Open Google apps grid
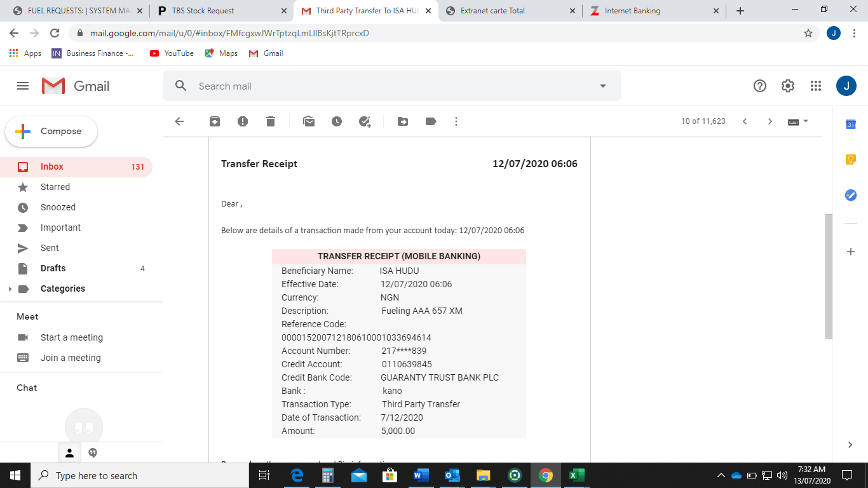This screenshot has width=868, height=488. coord(816,86)
